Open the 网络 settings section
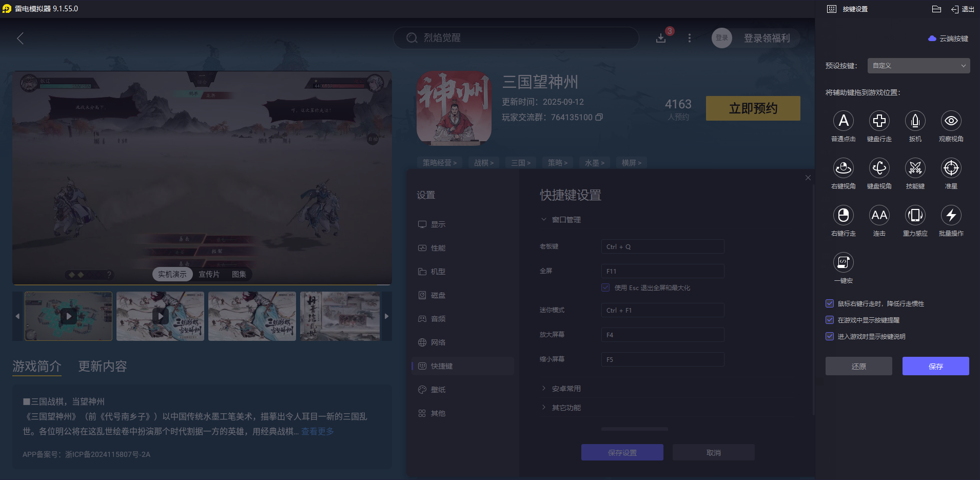This screenshot has width=980, height=480. click(x=439, y=342)
